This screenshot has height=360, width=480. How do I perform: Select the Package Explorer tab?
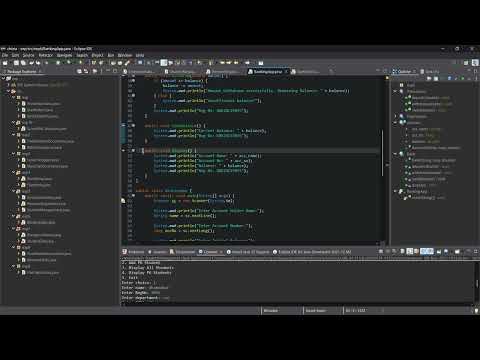coord(21,71)
